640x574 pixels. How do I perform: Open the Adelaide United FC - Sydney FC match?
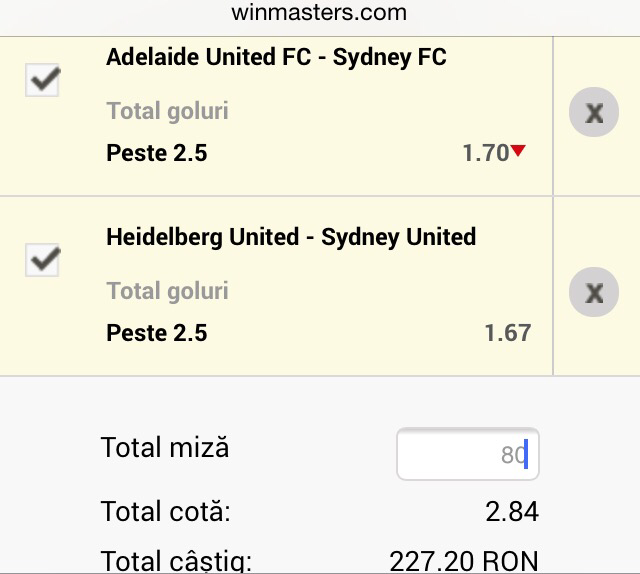click(x=276, y=57)
